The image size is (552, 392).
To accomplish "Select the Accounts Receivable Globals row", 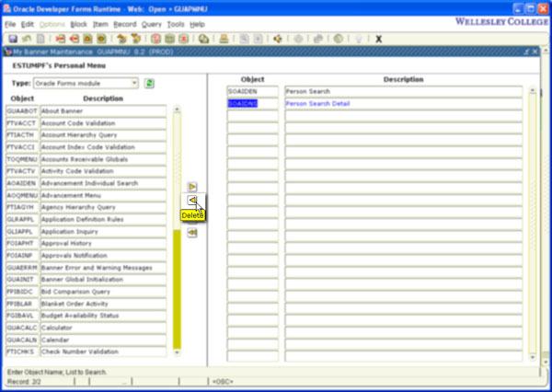I will [x=86, y=159].
